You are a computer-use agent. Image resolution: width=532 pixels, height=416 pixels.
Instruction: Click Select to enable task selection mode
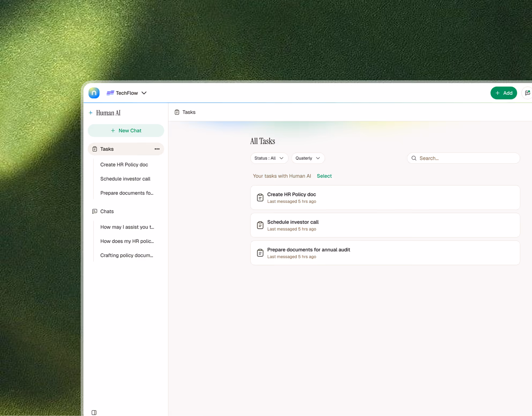324,176
